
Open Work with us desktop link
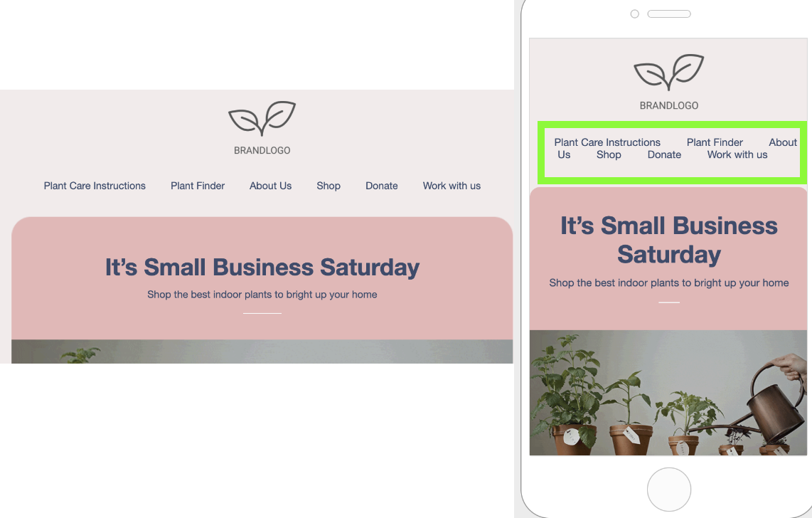click(452, 186)
